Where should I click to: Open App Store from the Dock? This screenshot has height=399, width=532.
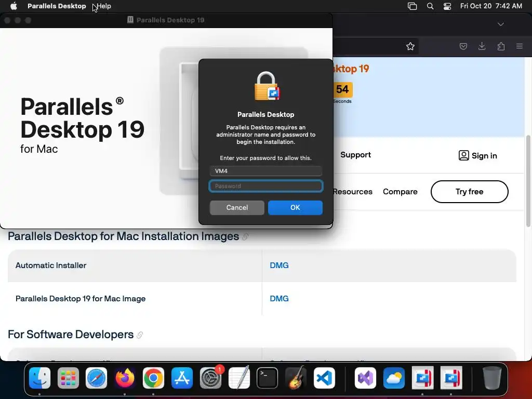[x=182, y=378]
